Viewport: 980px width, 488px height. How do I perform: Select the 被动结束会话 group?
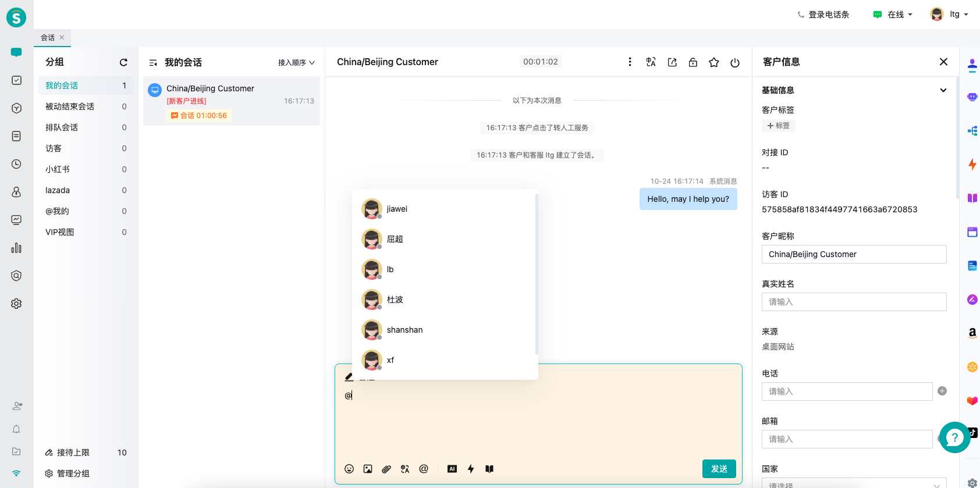70,106
